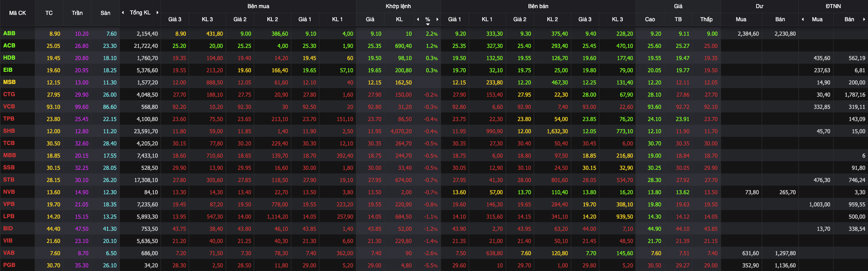
Task: Click the right arrow after ĐTNN Bán header
Action: coord(864,19)
